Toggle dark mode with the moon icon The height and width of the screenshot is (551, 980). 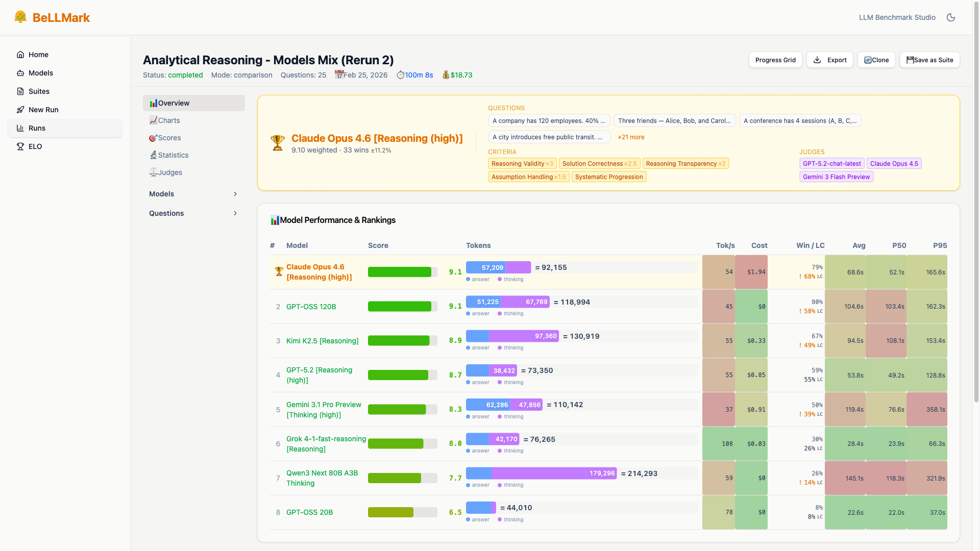(951, 17)
